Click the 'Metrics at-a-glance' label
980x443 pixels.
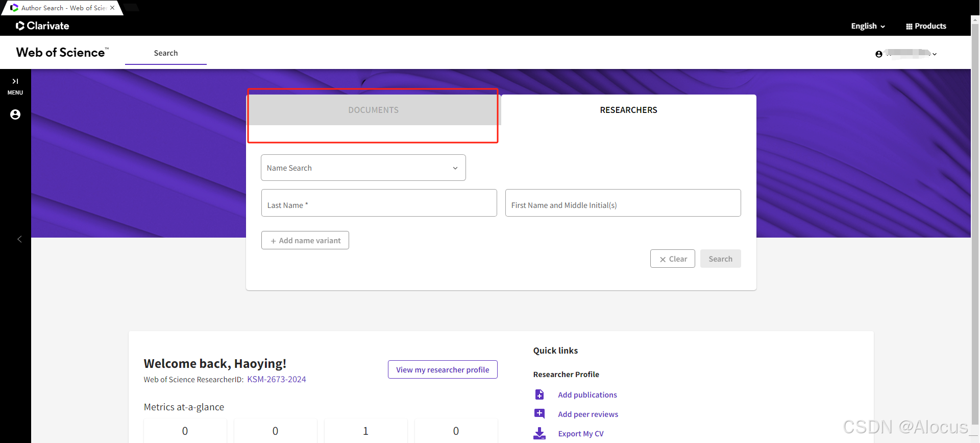184,407
